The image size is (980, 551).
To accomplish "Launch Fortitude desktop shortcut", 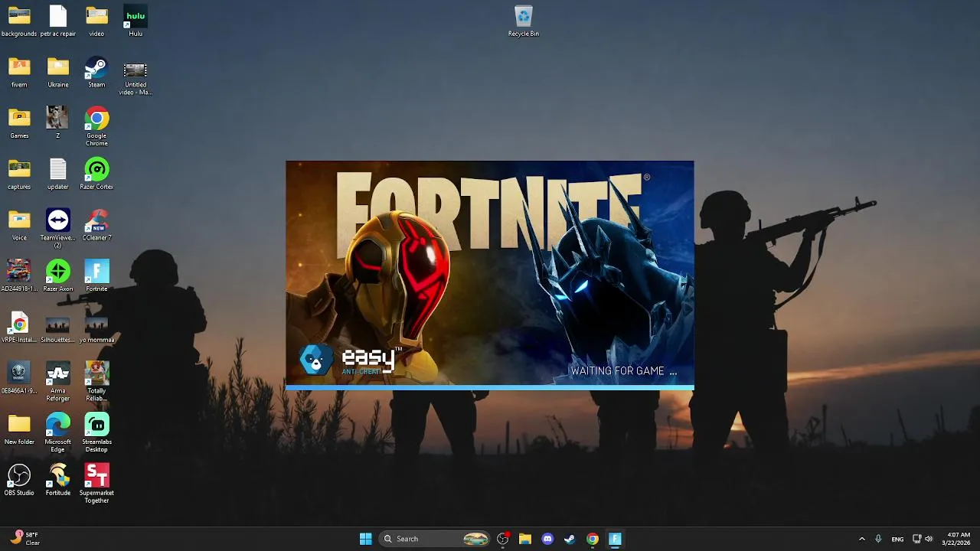I will (x=58, y=481).
